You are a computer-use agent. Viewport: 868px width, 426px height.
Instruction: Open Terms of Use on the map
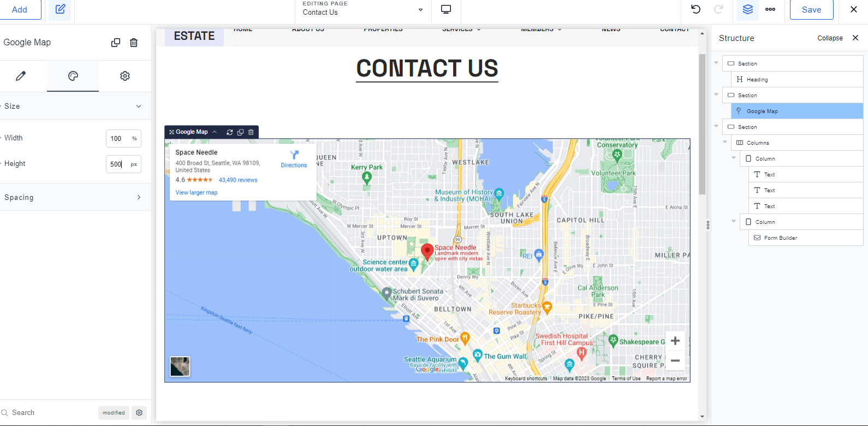pyautogui.click(x=626, y=378)
